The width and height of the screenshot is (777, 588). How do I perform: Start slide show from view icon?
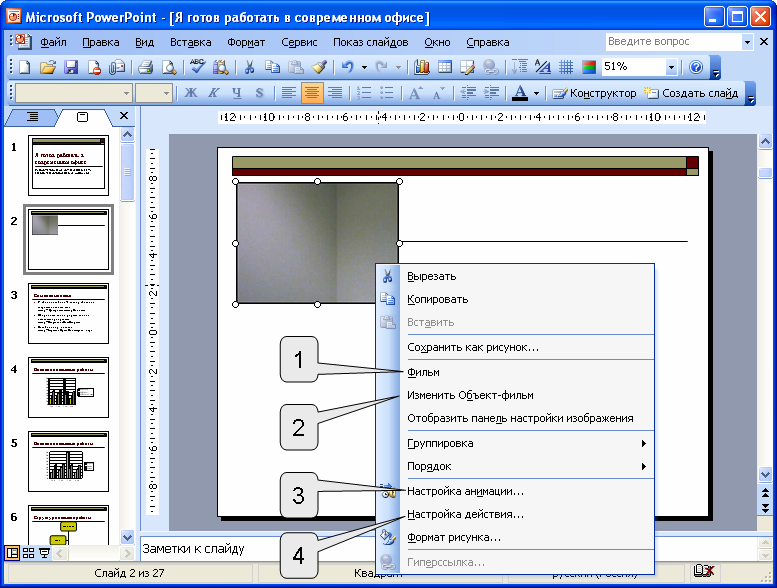tap(45, 553)
